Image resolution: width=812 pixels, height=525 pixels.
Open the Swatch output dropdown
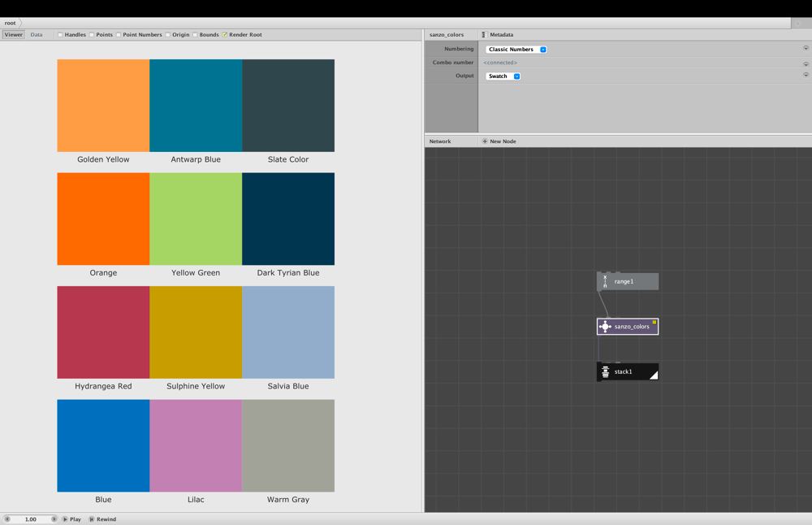[503, 76]
